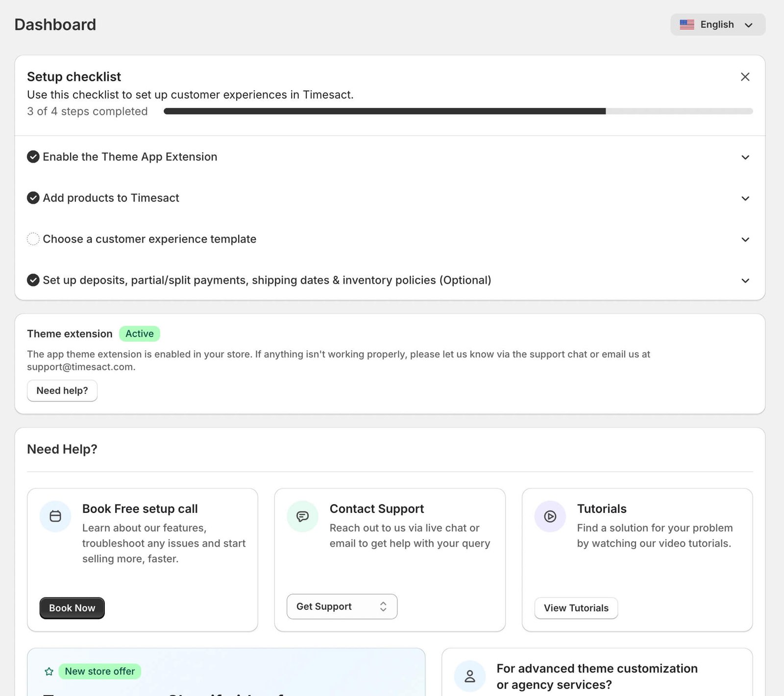The image size is (784, 696).
Task: Click the Theme extension heading
Action: coord(70,334)
